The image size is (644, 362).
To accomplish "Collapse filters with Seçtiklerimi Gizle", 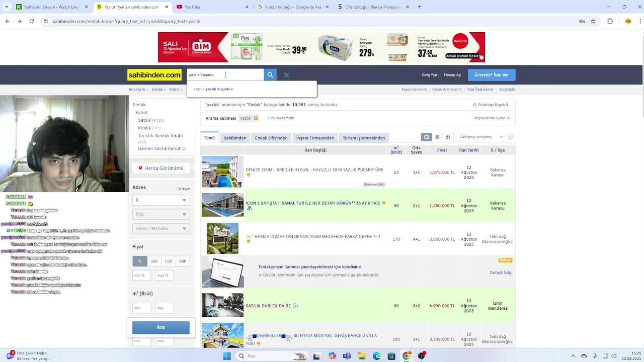I will (x=492, y=118).
